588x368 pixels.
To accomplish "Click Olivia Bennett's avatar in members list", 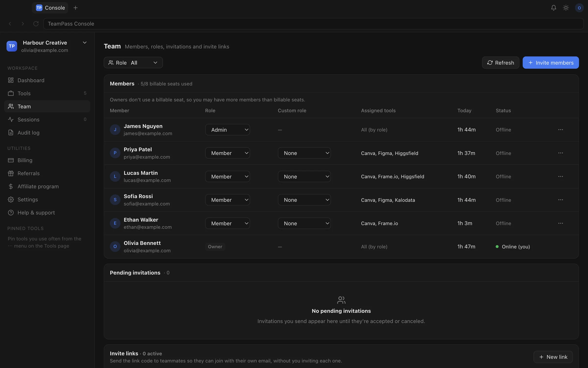I will 115,247.
